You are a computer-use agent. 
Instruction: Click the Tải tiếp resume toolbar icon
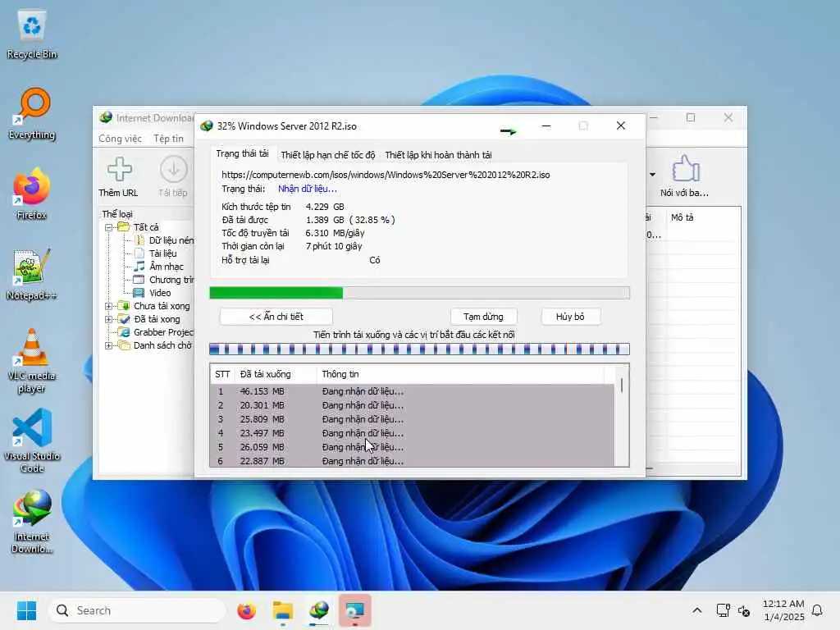pyautogui.click(x=173, y=177)
